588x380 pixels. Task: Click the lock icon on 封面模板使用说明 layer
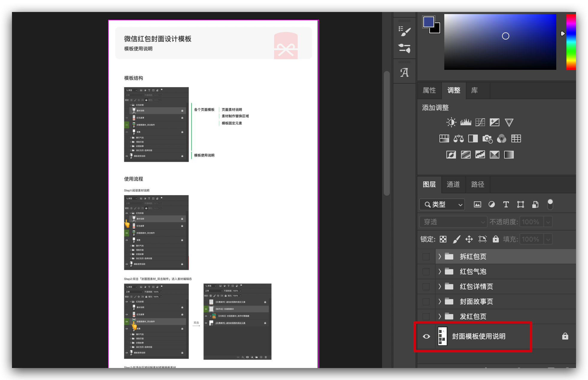[x=565, y=336]
